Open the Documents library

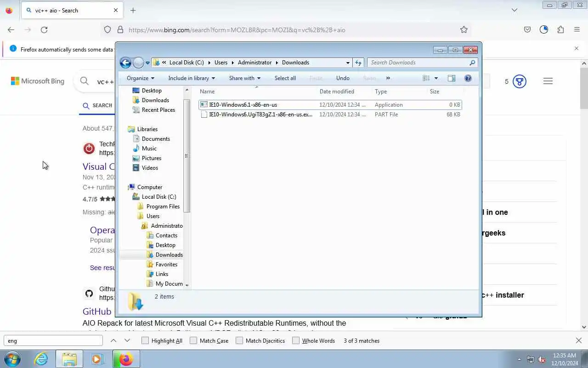point(156,139)
